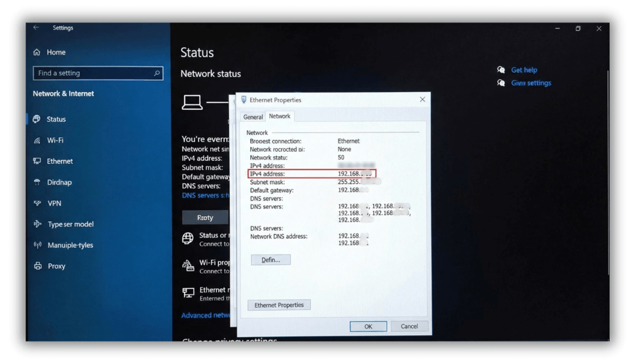Click the airplane mode icon in the sidebar
This screenshot has width=636, height=364.
pos(38,224)
